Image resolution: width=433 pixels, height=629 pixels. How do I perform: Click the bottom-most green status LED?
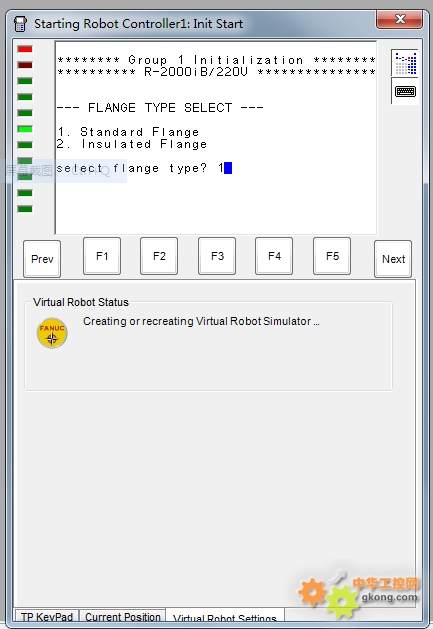coord(25,209)
